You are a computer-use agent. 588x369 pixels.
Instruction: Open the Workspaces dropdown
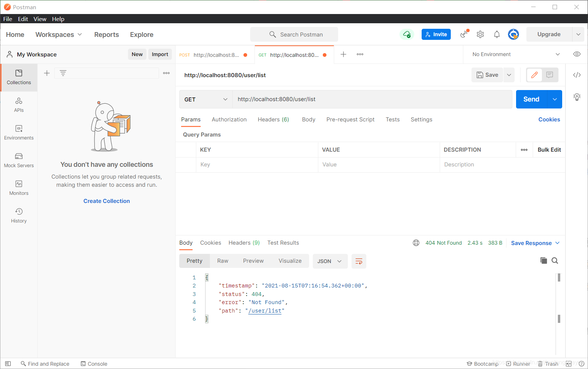coord(59,34)
